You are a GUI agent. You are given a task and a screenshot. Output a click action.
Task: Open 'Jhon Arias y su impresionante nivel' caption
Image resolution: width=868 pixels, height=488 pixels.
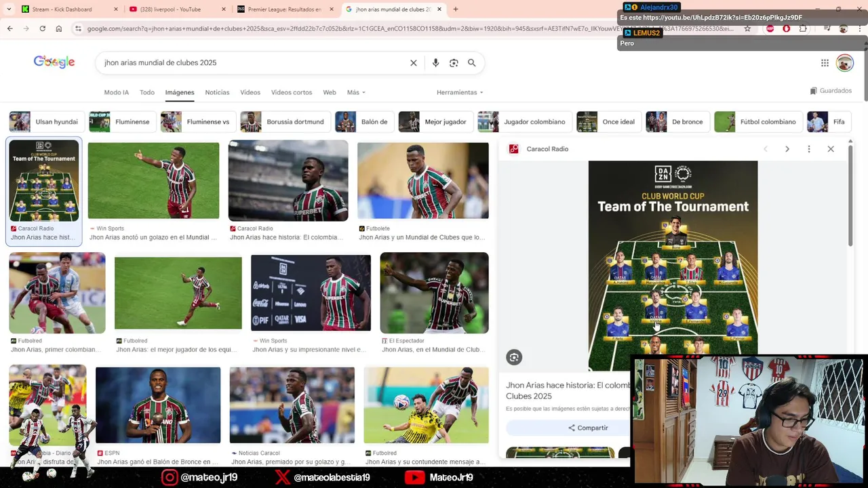click(309, 350)
